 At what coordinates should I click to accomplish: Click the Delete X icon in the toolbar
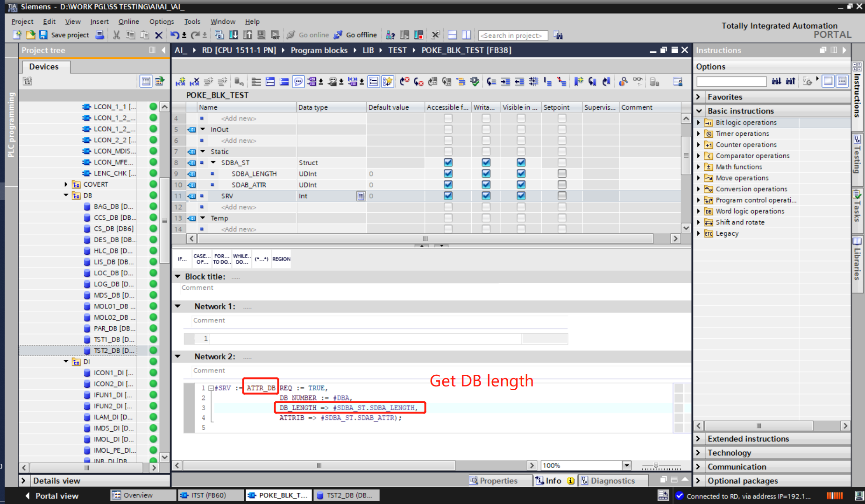point(159,35)
